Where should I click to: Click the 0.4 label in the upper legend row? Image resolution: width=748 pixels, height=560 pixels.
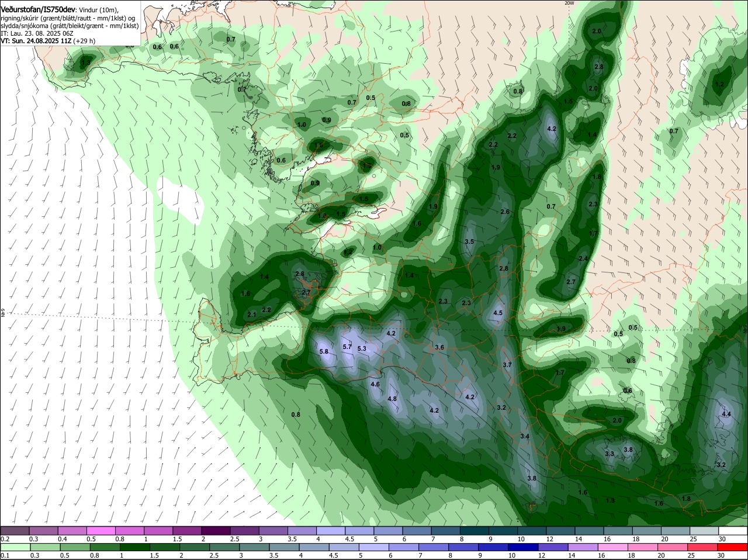pos(63,539)
